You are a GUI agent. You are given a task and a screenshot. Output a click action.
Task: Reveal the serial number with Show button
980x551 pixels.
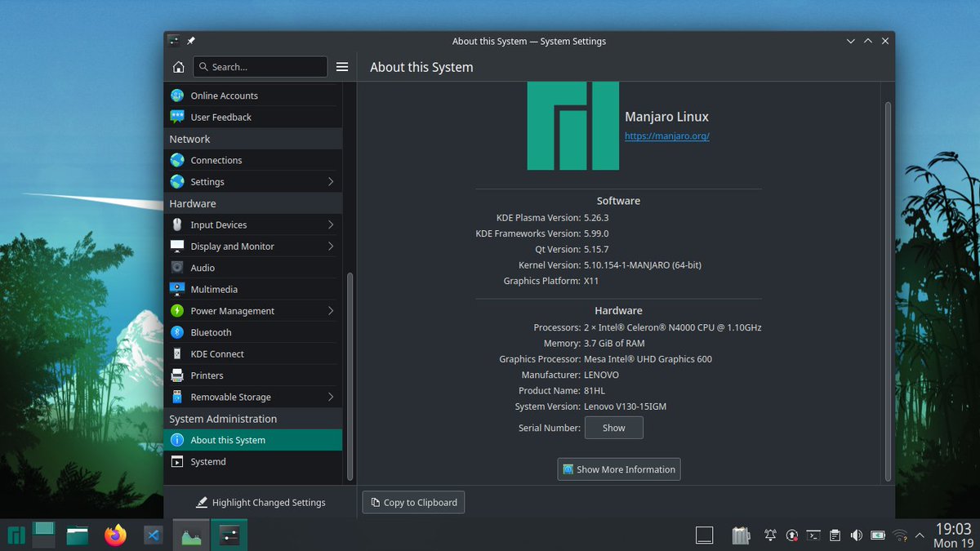[613, 428]
